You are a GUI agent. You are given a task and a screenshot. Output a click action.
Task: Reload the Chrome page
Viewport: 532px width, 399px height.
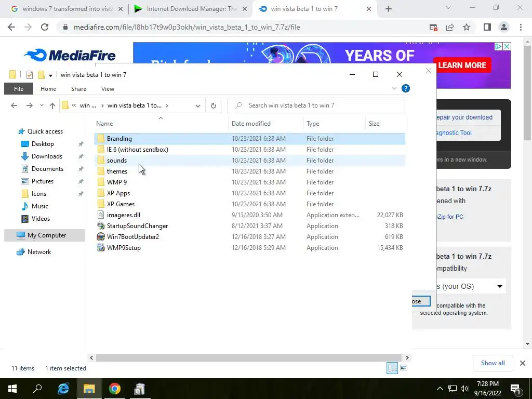click(x=45, y=27)
